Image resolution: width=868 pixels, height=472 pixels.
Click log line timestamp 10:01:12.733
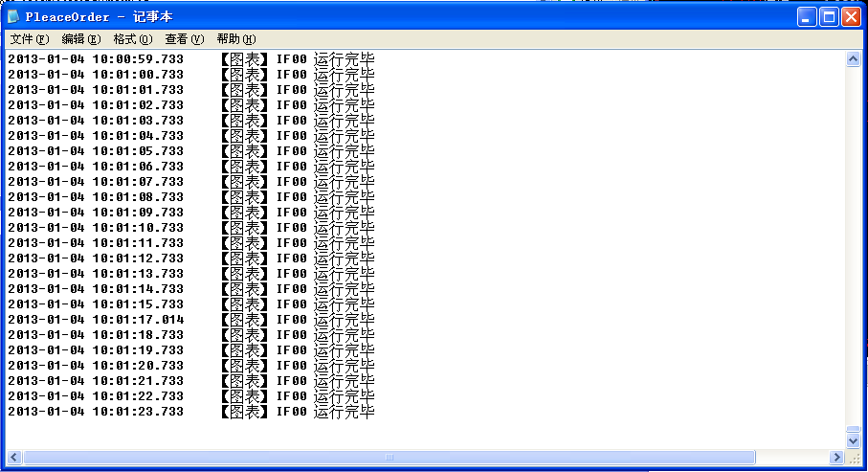(137, 258)
